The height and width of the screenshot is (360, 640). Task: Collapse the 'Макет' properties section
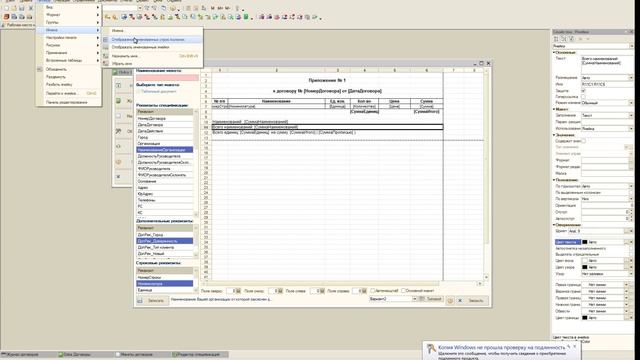click(x=554, y=109)
